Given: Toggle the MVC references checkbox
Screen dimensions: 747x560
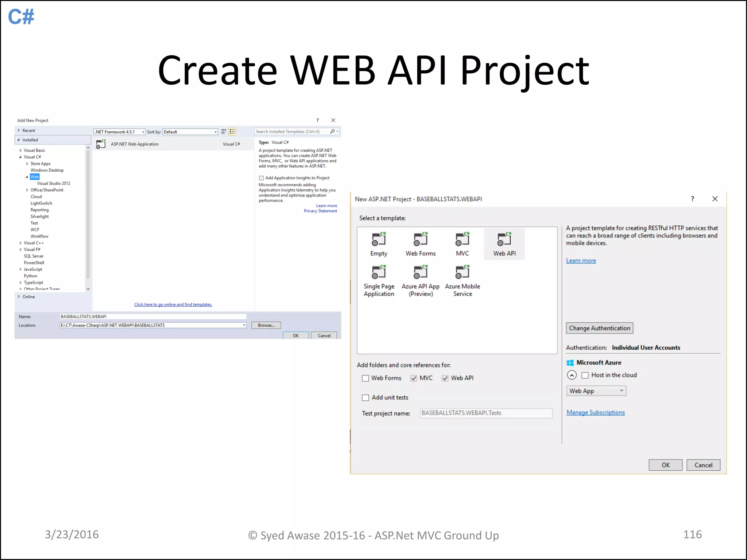Looking at the screenshot, I should coord(414,378).
